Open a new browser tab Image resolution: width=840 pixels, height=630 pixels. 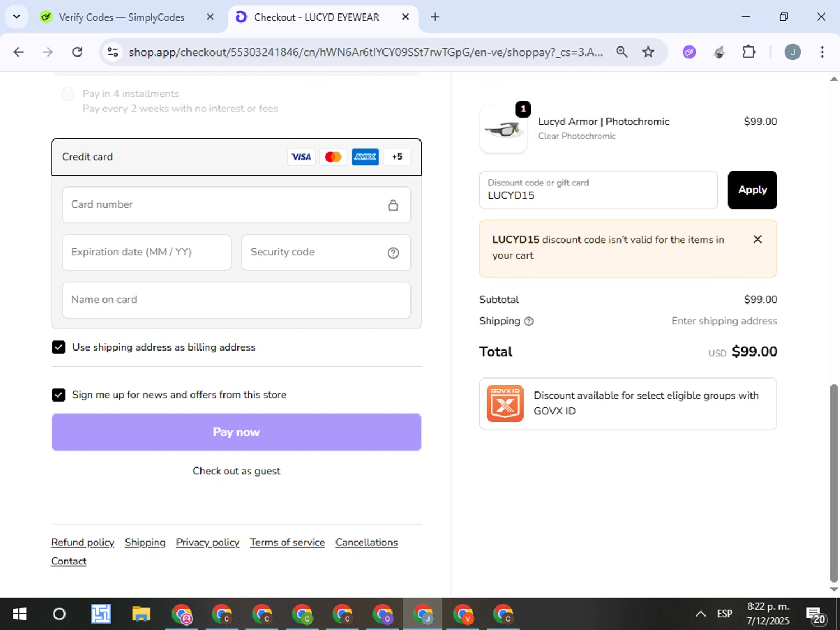point(435,17)
